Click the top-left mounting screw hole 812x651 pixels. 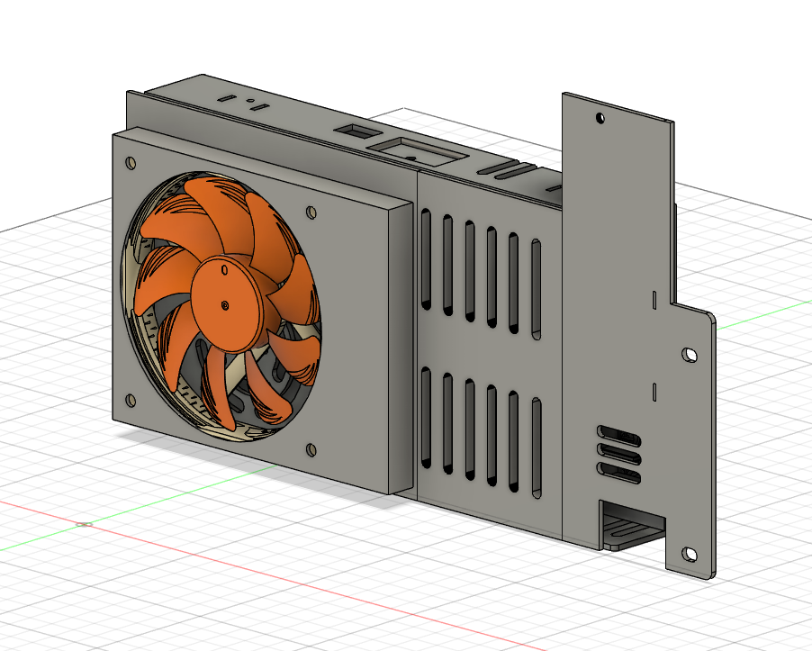(131, 163)
